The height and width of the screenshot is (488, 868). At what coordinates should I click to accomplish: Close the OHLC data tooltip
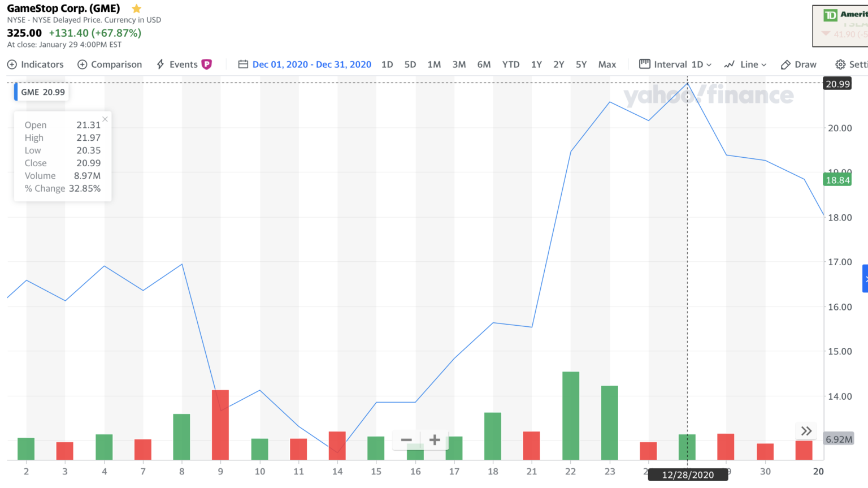tap(105, 119)
